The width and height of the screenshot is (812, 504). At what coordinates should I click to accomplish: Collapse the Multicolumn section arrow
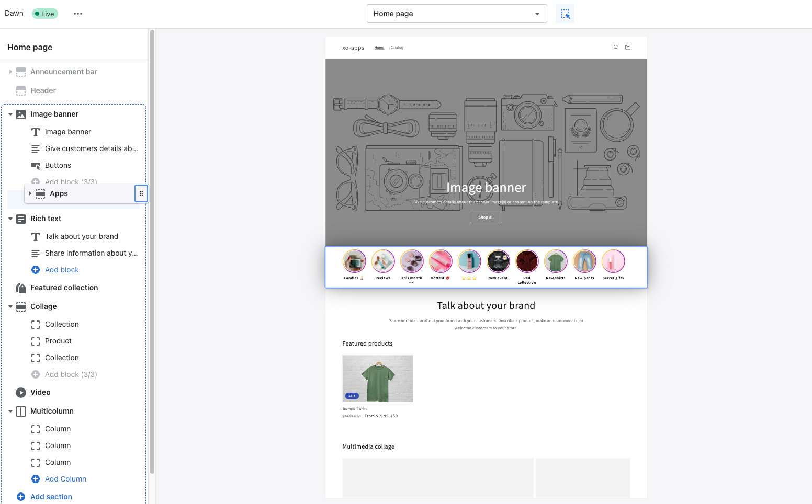(10, 411)
